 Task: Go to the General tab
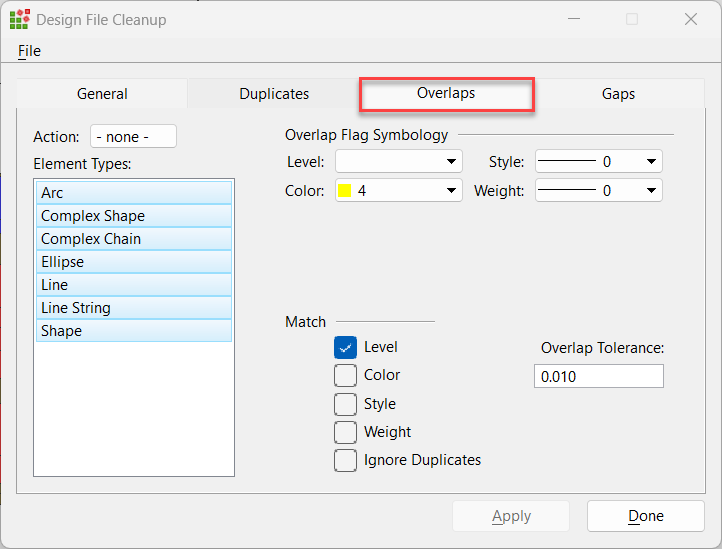pos(102,94)
